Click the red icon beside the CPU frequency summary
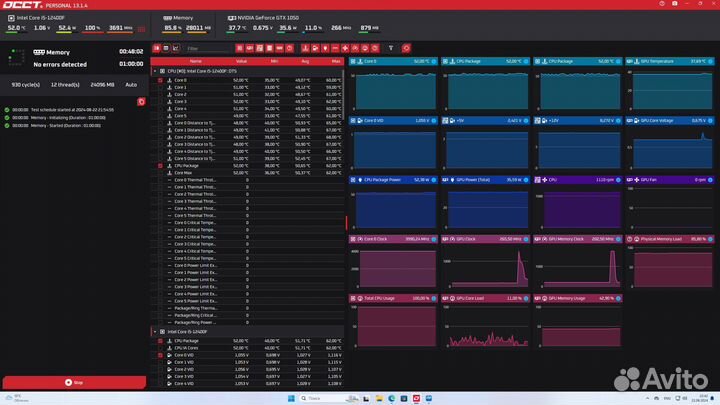 click(141, 29)
